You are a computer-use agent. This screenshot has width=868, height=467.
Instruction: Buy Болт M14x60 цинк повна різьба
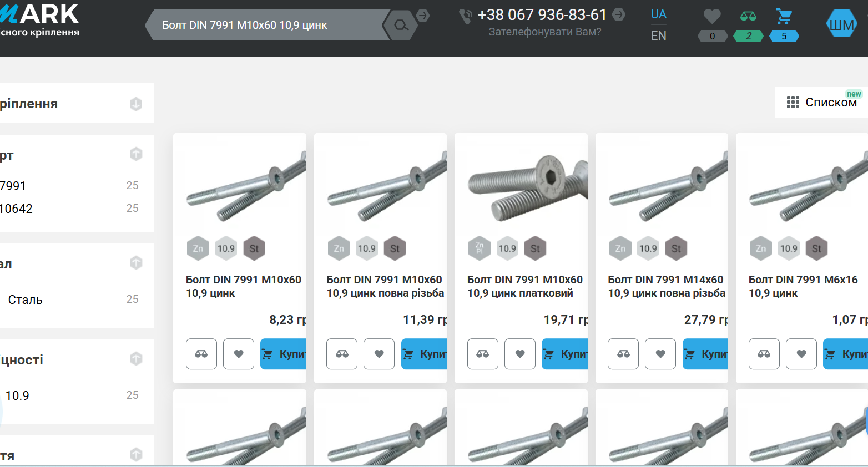click(x=705, y=354)
